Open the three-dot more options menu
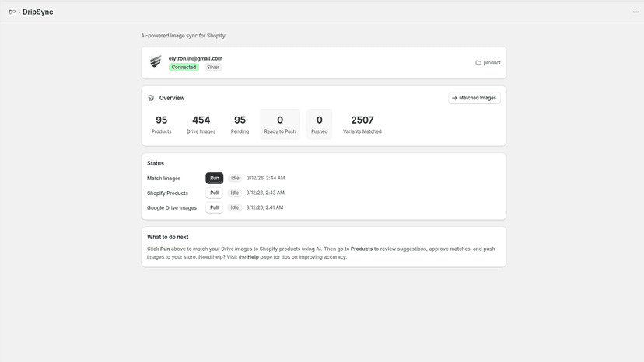644x362 pixels. point(635,12)
